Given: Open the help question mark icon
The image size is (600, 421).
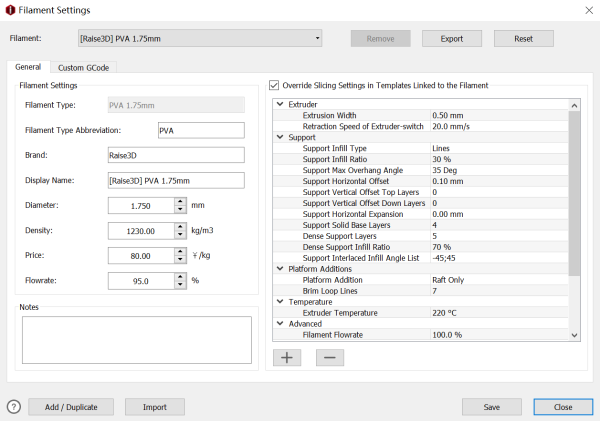Looking at the screenshot, I should (x=14, y=407).
